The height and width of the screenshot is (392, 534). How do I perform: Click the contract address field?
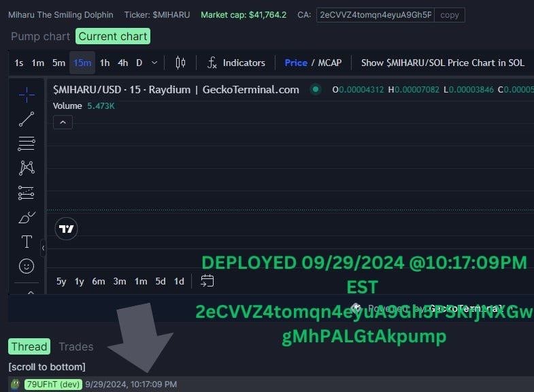click(376, 15)
